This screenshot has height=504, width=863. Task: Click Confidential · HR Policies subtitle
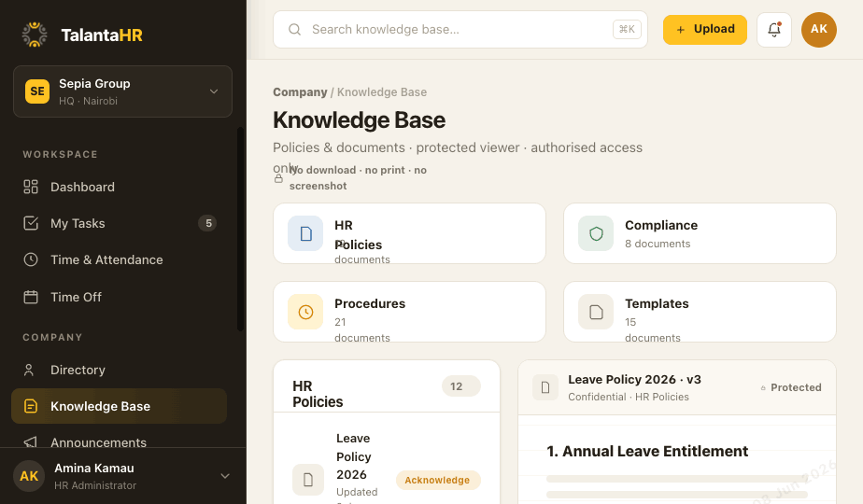[x=629, y=397]
